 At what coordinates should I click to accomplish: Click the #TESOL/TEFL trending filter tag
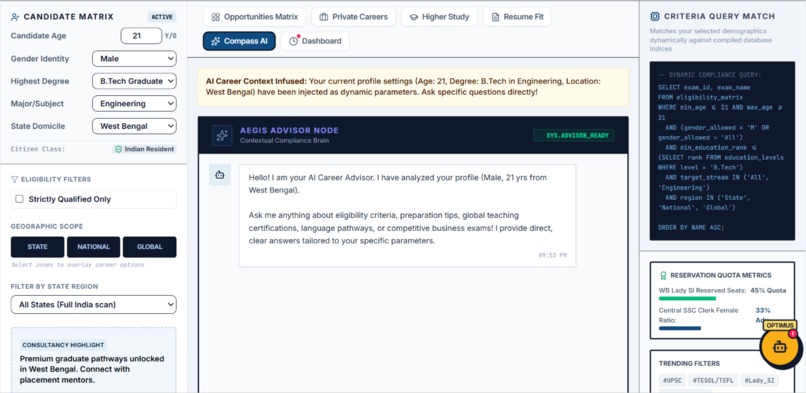click(713, 381)
